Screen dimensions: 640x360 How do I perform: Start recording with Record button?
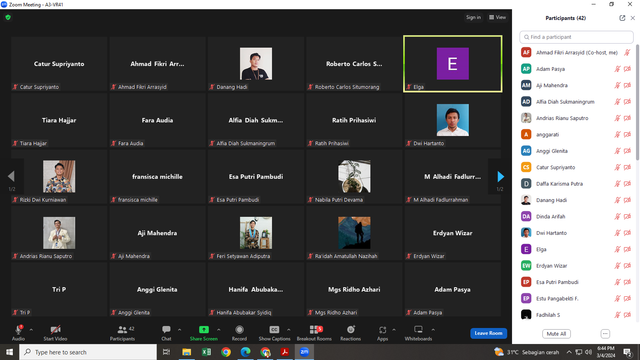point(239,333)
